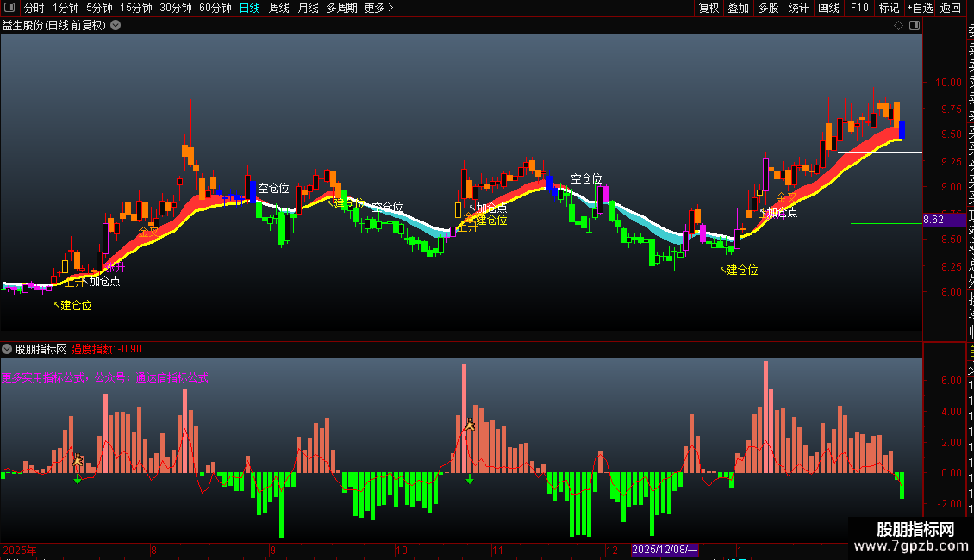The image size is (974, 560).
Task: Toggle the side panel icon at top-left
Action: pyautogui.click(x=10, y=8)
